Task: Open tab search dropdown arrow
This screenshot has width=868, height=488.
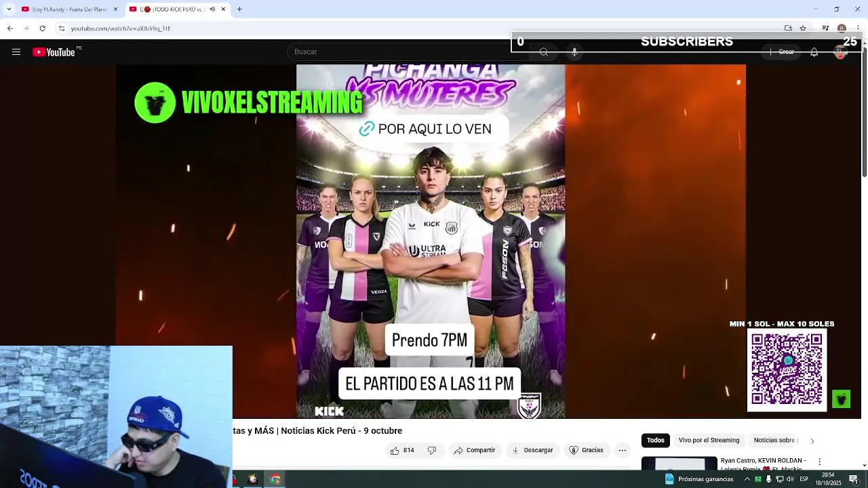Action: (x=9, y=9)
